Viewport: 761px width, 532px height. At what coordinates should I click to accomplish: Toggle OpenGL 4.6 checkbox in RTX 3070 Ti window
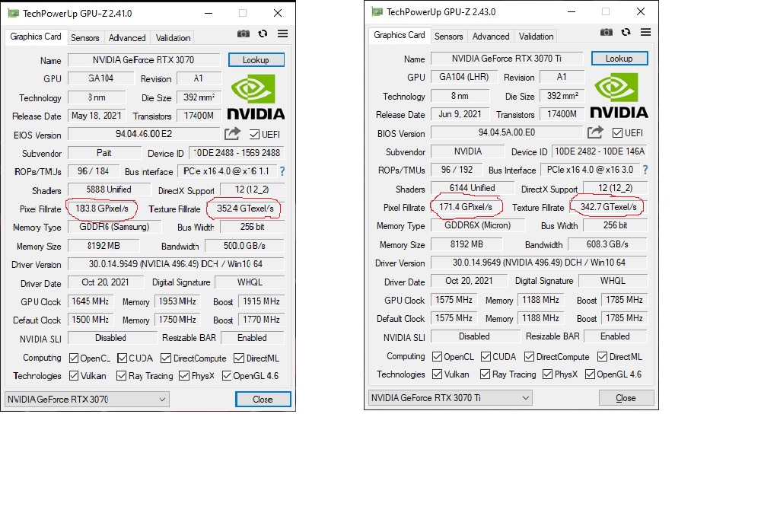click(x=591, y=374)
